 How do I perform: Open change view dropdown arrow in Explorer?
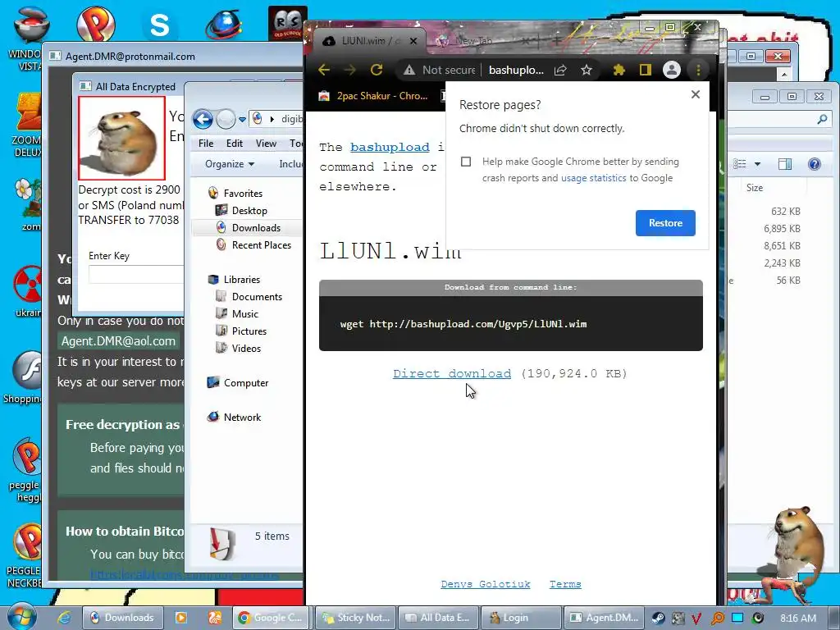pyautogui.click(x=757, y=164)
